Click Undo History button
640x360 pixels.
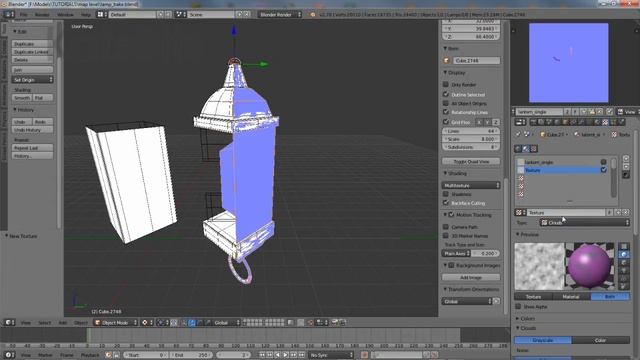(x=33, y=130)
